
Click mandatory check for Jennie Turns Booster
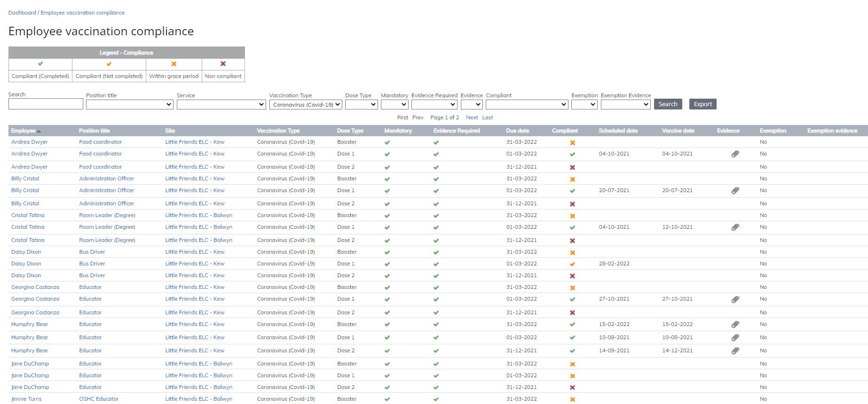pos(387,399)
